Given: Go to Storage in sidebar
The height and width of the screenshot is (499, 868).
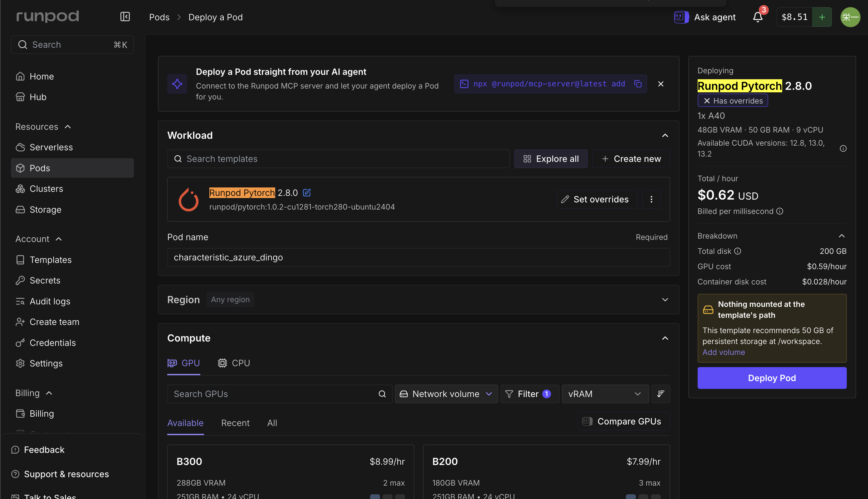Looking at the screenshot, I should point(72,209).
